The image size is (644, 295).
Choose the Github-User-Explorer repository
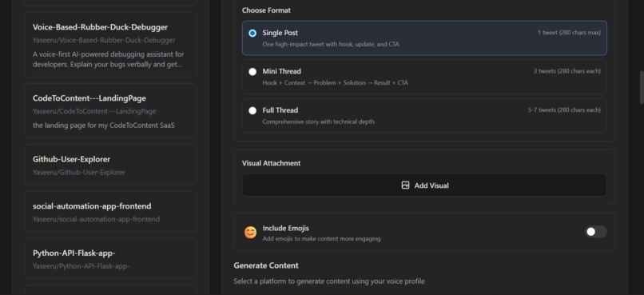(x=110, y=165)
